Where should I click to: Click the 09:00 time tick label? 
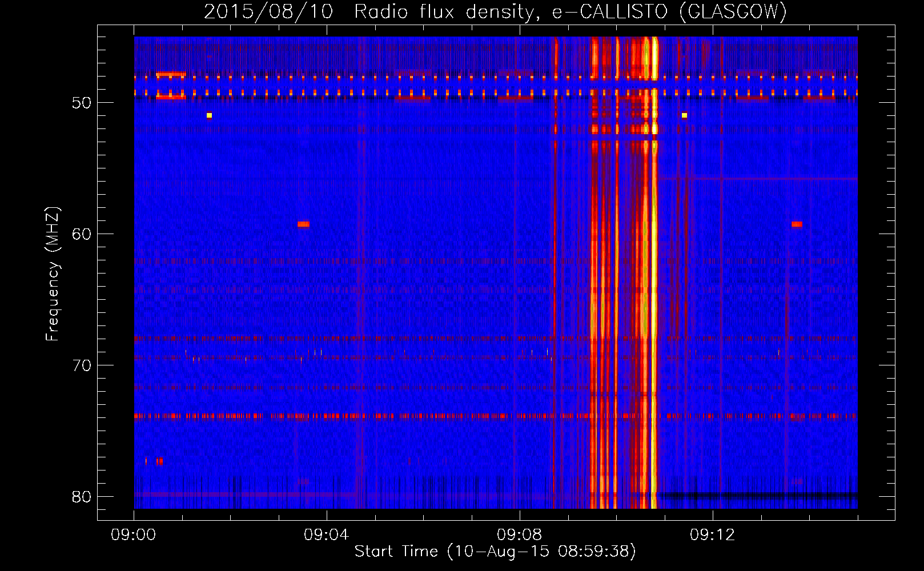click(134, 535)
